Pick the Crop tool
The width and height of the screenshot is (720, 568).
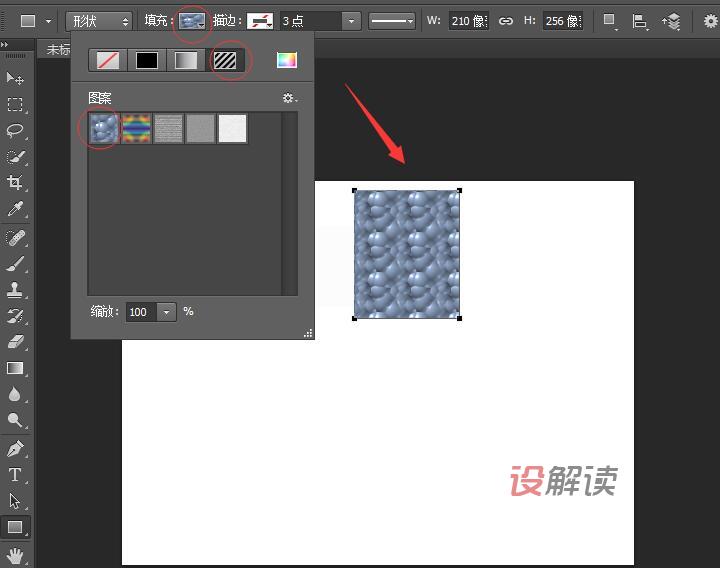point(15,183)
